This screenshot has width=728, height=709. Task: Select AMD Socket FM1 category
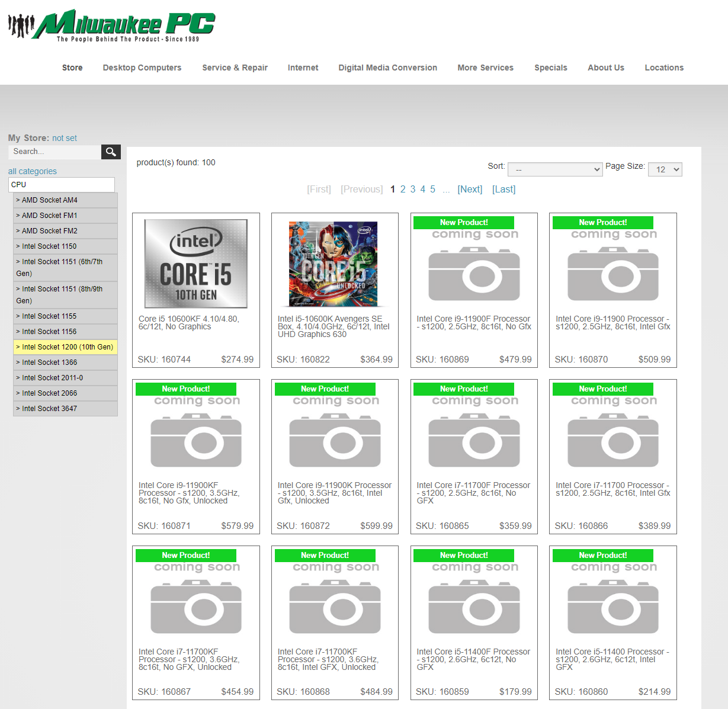pyautogui.click(x=66, y=216)
